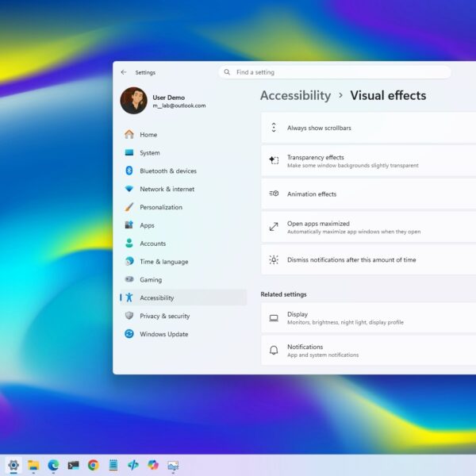Click the back arrow in Settings

point(124,72)
